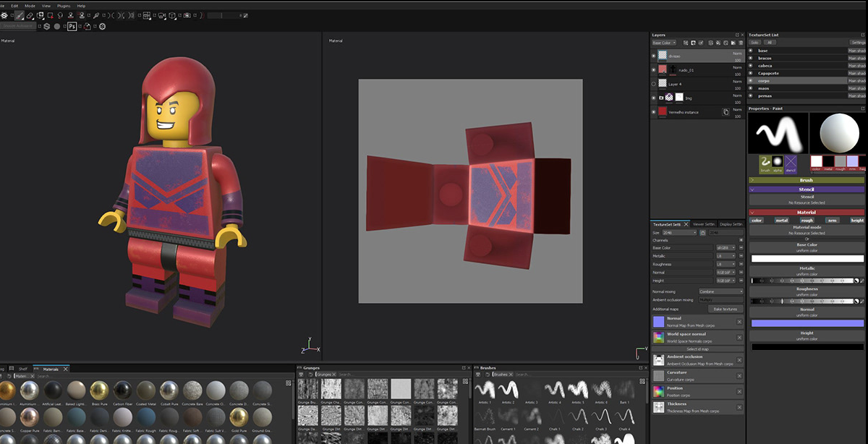
Task: Select the Capapcete texture set row
Action: click(x=797, y=73)
